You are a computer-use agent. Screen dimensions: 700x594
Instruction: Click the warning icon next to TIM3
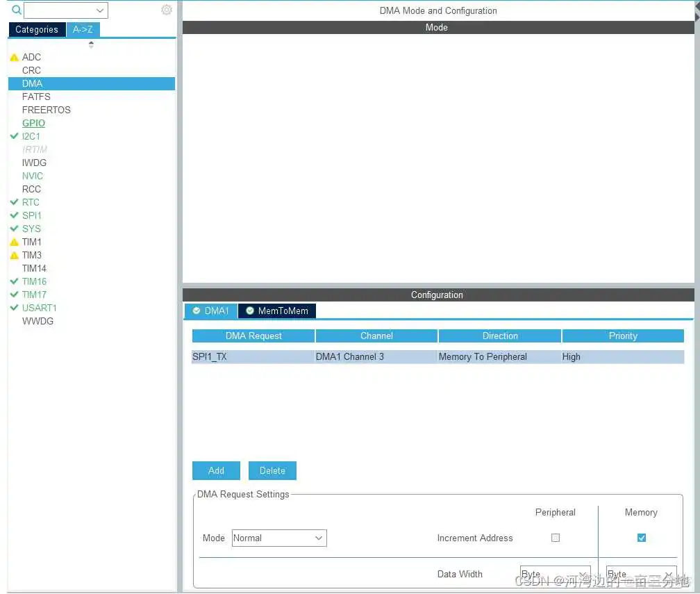(x=14, y=255)
